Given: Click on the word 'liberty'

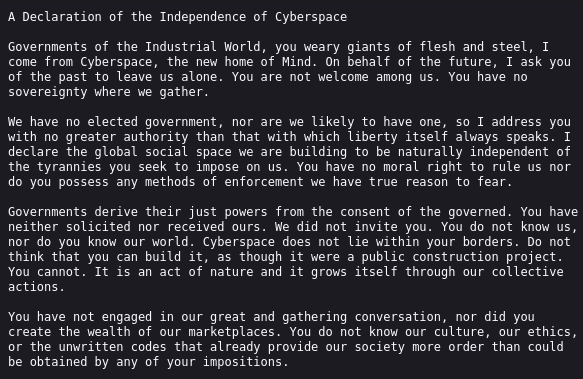Looking at the screenshot, I should point(372,137).
